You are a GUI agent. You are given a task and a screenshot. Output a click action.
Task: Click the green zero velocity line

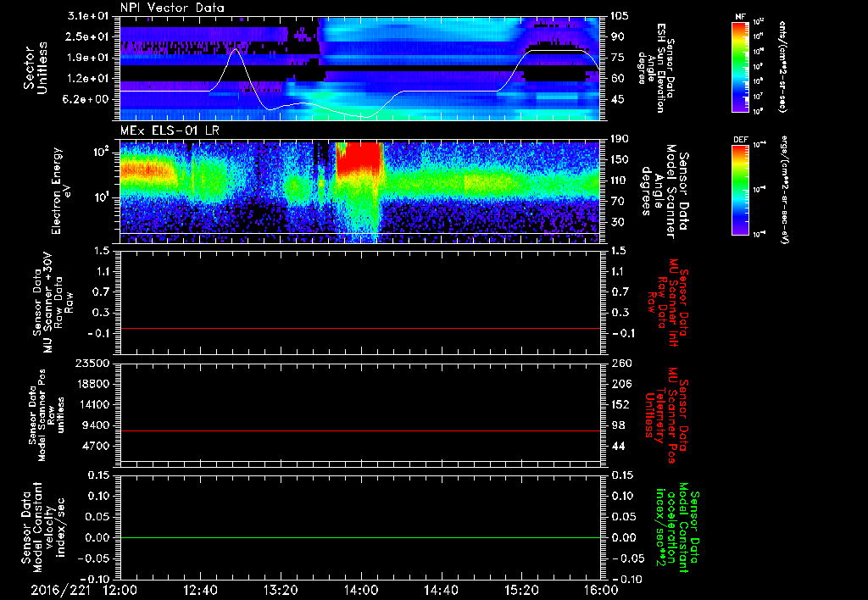(x=359, y=537)
